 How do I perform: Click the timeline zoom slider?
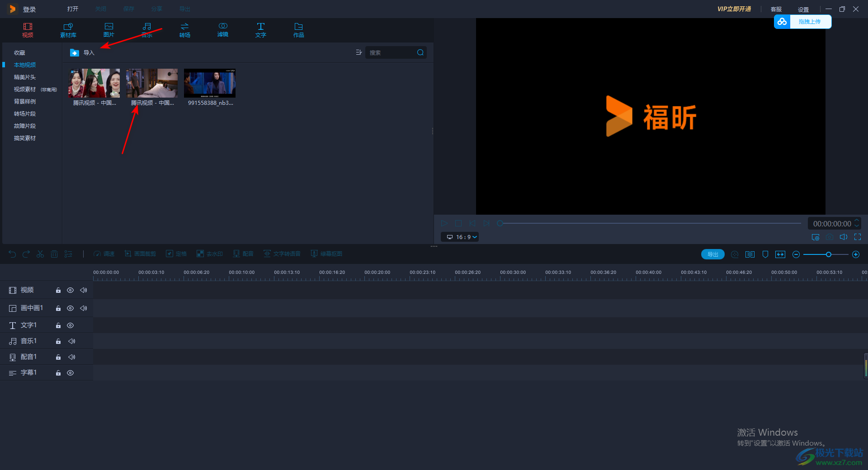coord(826,254)
